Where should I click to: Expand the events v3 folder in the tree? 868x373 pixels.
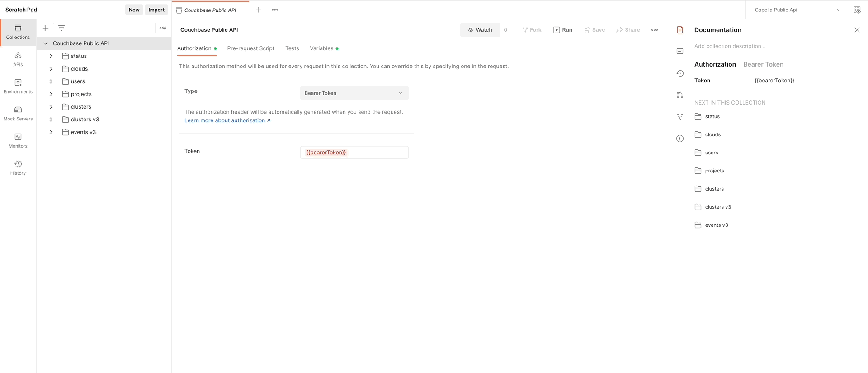51,132
